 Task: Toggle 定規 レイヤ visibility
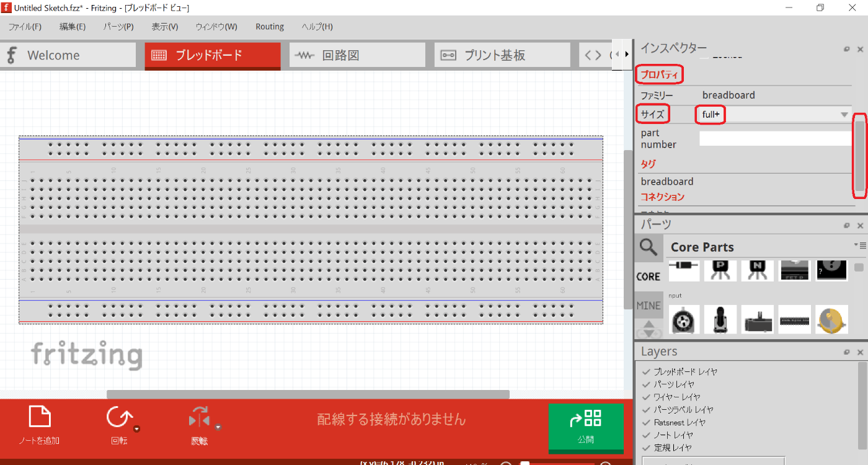pyautogui.click(x=646, y=448)
